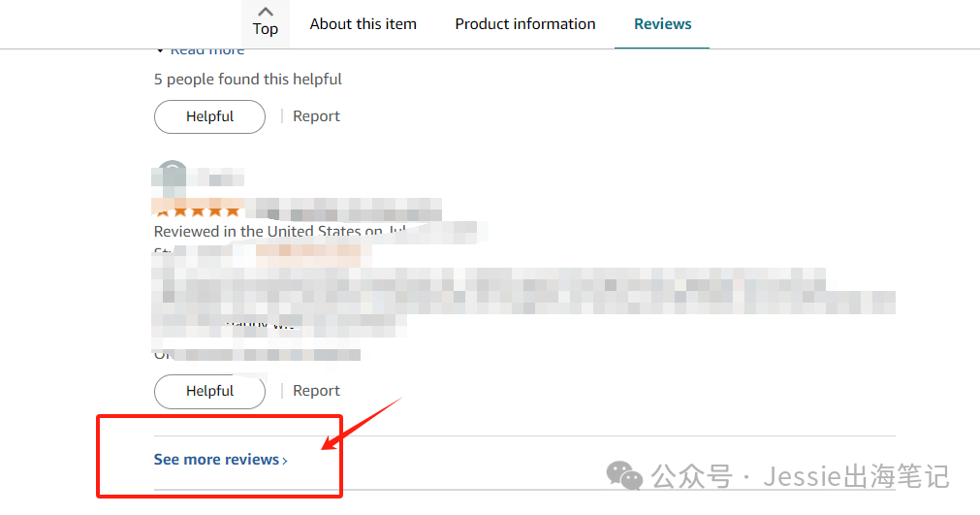The image size is (980, 515).
Task: Click the Top label in the navigation bar
Action: pyautogui.click(x=266, y=29)
